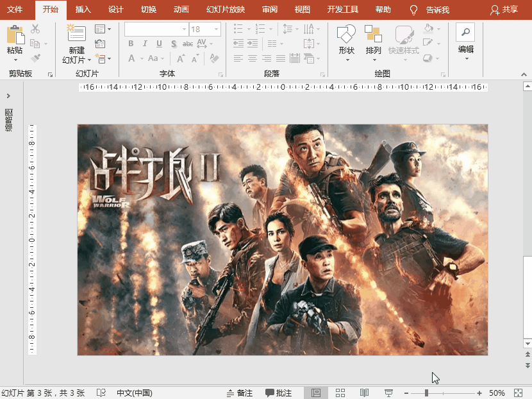Image resolution: width=532 pixels, height=399 pixels.
Task: Start slide show from status bar
Action: (x=389, y=393)
